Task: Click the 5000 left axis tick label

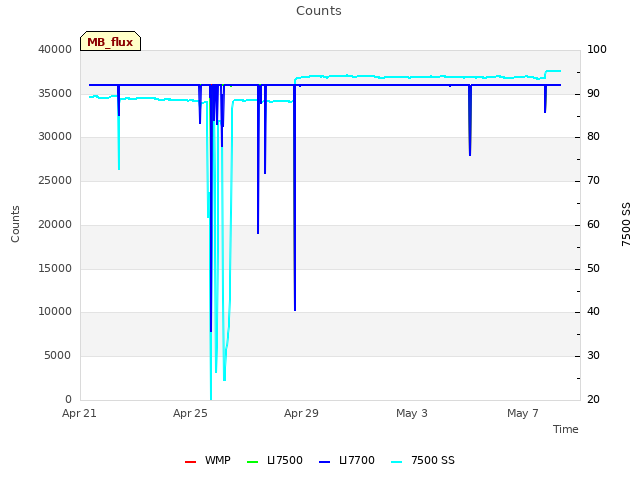Action: [x=58, y=356]
